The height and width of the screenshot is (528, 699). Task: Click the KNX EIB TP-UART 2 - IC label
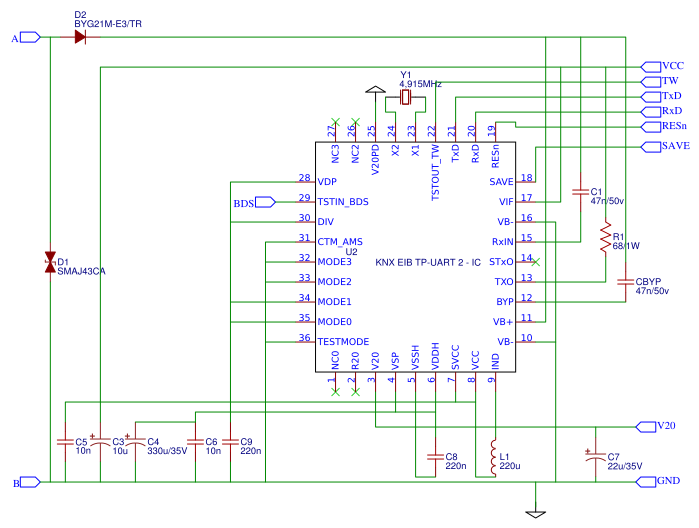pos(428,262)
